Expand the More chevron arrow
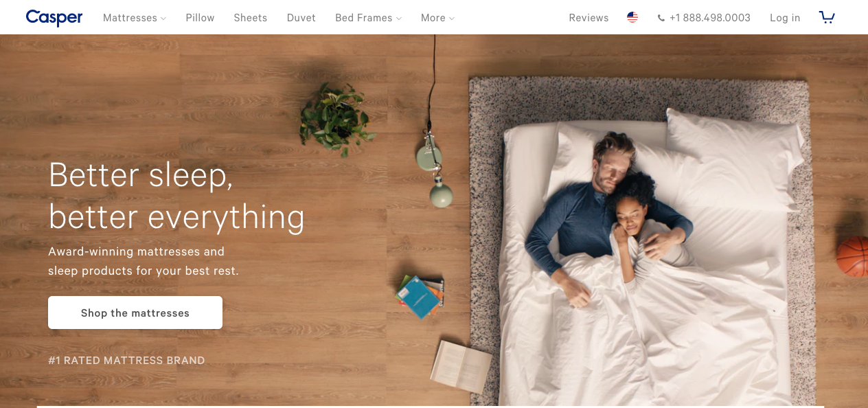Screen dimensions: 868x408 point(452,19)
